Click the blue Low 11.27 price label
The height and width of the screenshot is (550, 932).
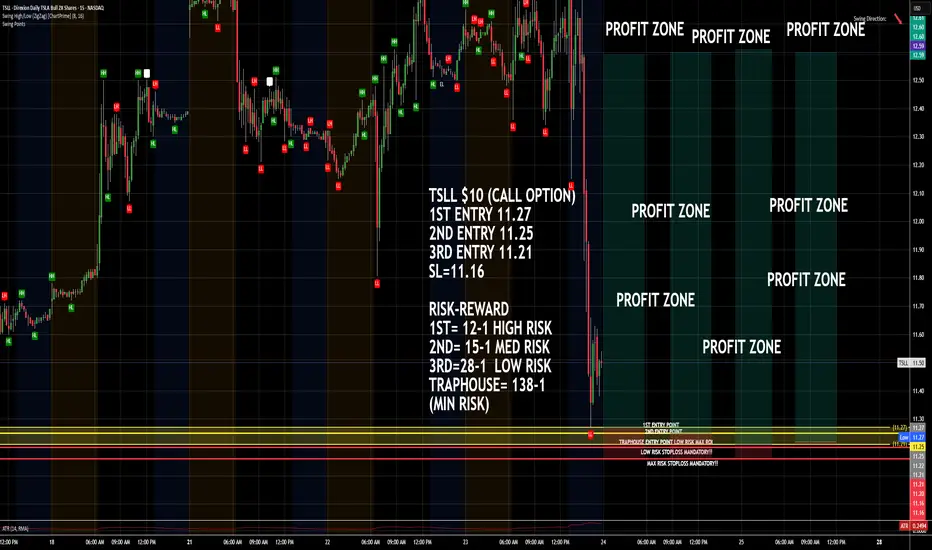[912, 437]
